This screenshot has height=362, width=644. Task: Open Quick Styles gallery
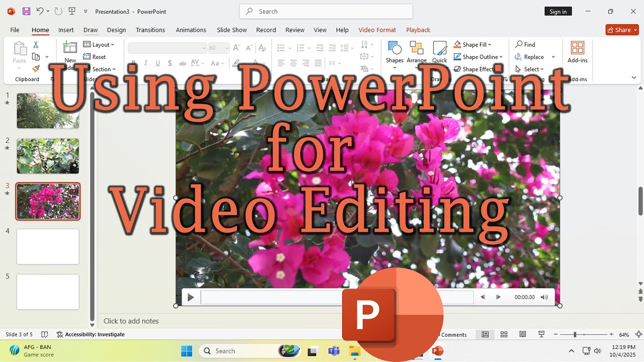tap(440, 52)
